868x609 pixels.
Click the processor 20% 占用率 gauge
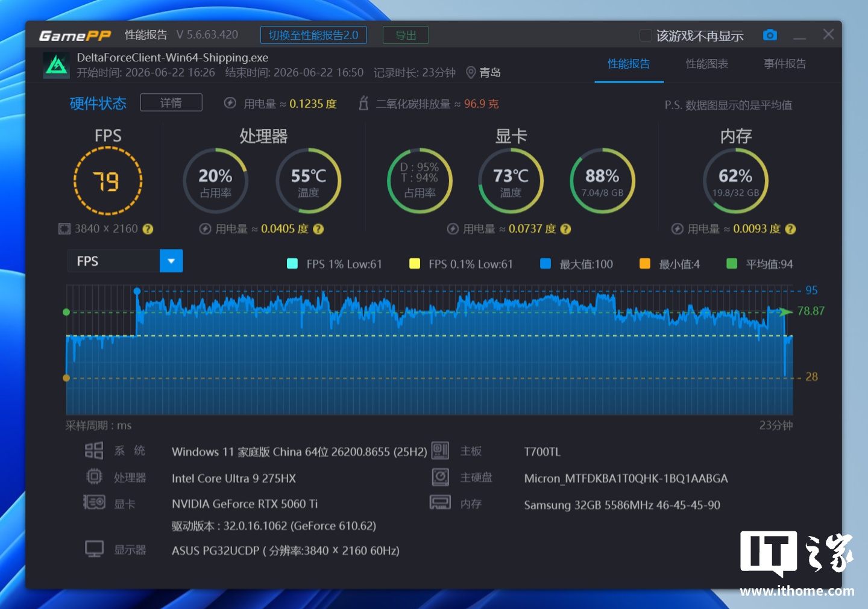click(x=215, y=181)
